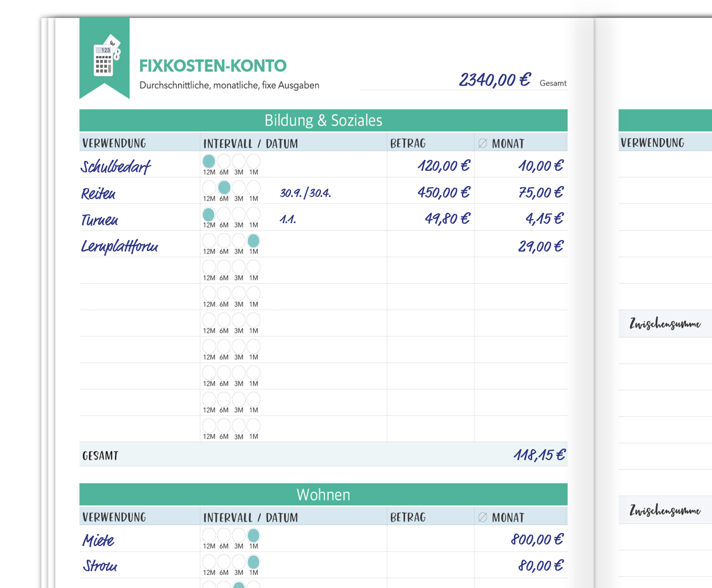Select the filled 1M circle for Miete
The image size is (712, 588).
254,535
